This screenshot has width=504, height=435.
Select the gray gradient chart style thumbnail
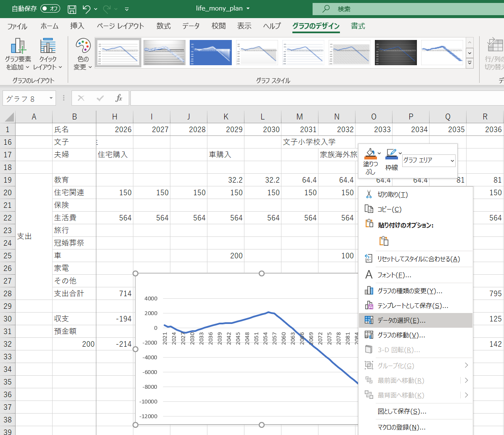pyautogui.click(x=164, y=53)
